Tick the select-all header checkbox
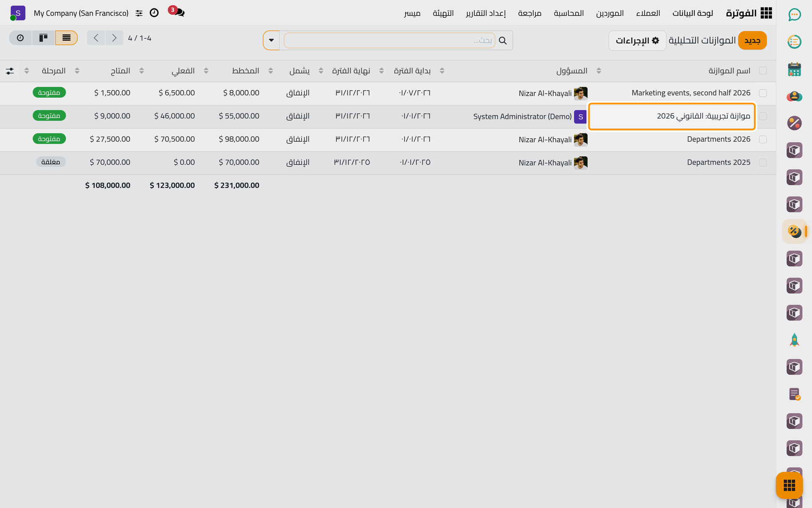Viewport: 812px width, 508px height. [x=763, y=71]
